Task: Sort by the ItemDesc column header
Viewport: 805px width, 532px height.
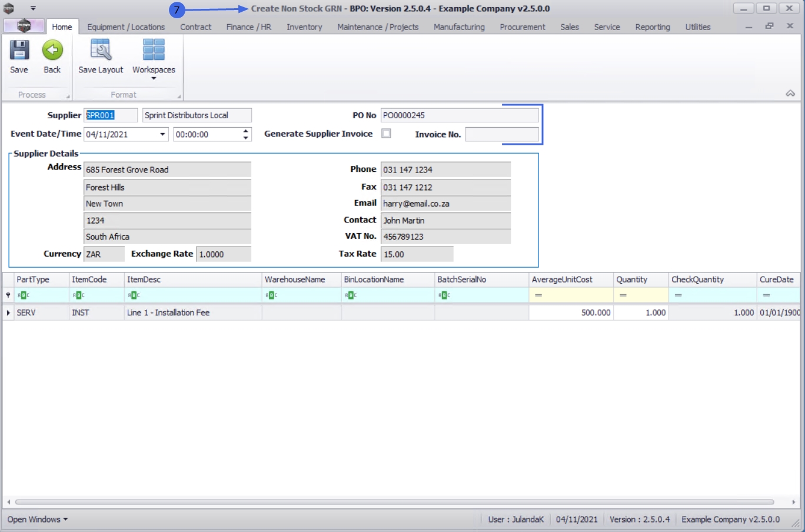Action: pos(193,280)
